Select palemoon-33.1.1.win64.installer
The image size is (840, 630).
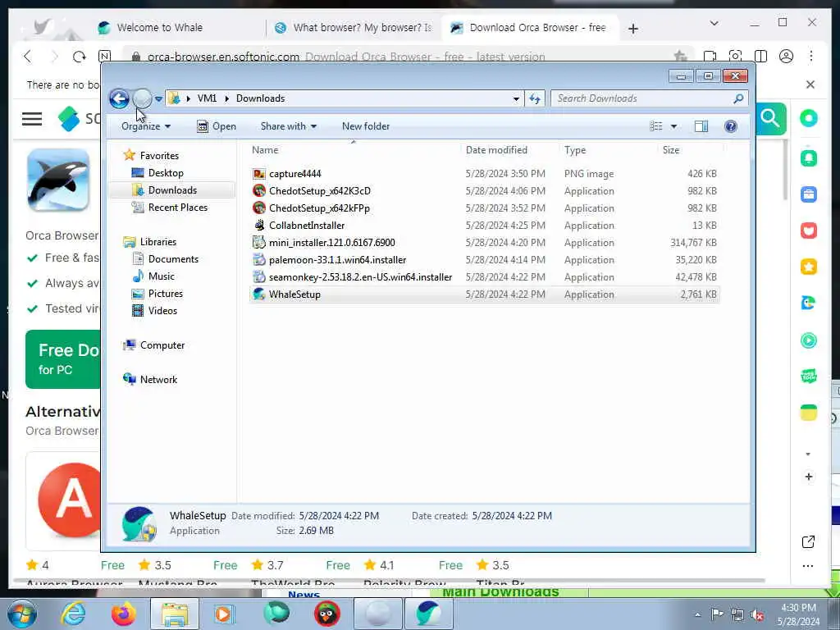pyautogui.click(x=484, y=260)
